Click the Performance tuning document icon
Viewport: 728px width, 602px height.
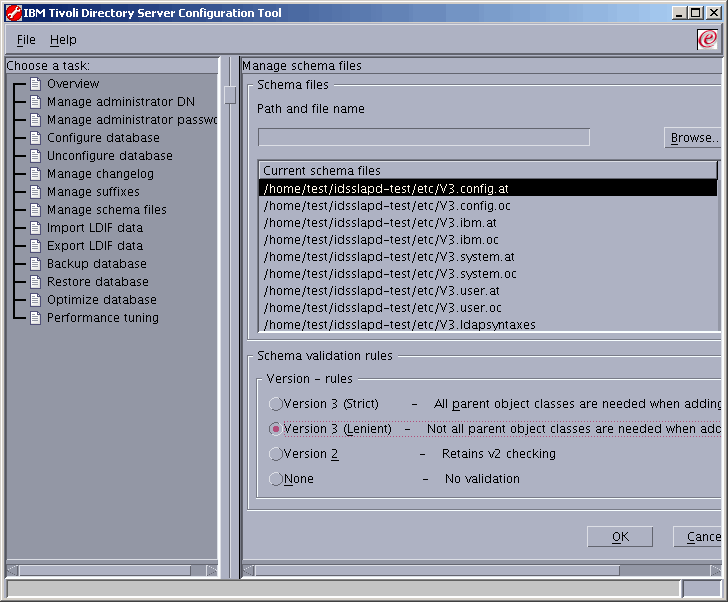pos(35,318)
